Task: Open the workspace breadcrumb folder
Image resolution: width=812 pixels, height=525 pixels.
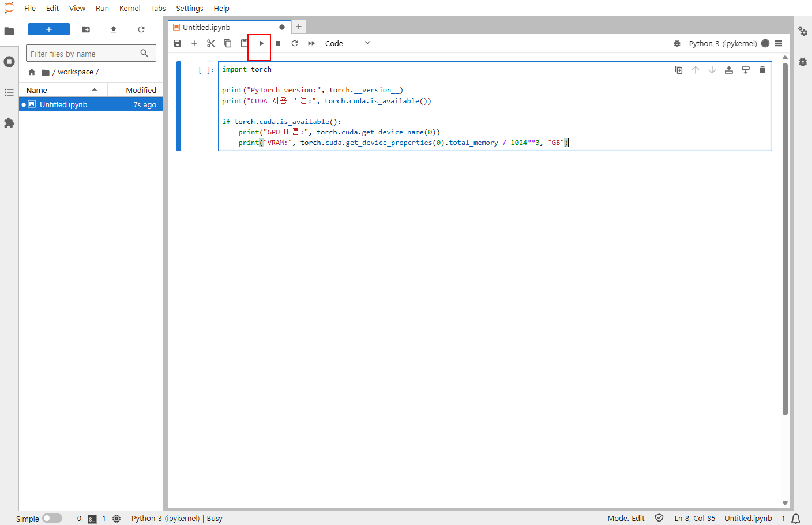Action: (x=76, y=72)
